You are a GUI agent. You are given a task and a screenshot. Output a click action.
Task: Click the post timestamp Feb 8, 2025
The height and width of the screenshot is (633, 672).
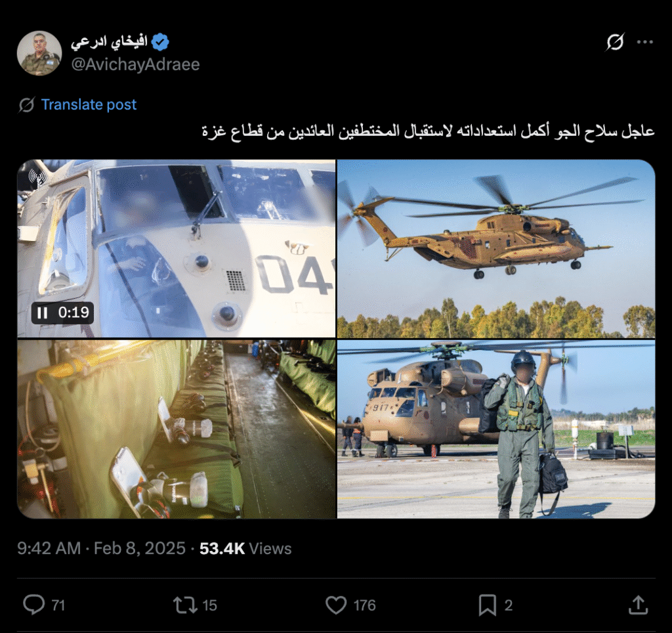coord(140,548)
